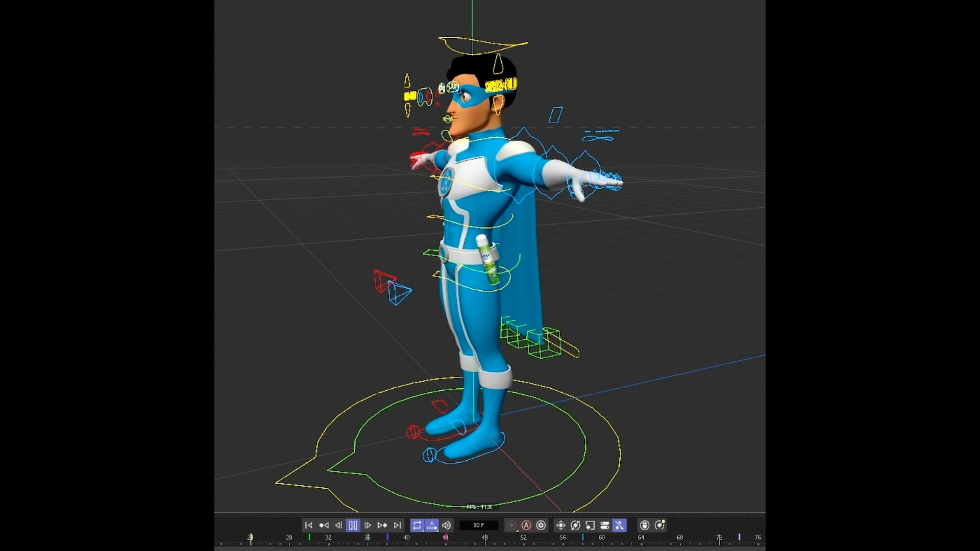Step forward one frame

pos(369,525)
